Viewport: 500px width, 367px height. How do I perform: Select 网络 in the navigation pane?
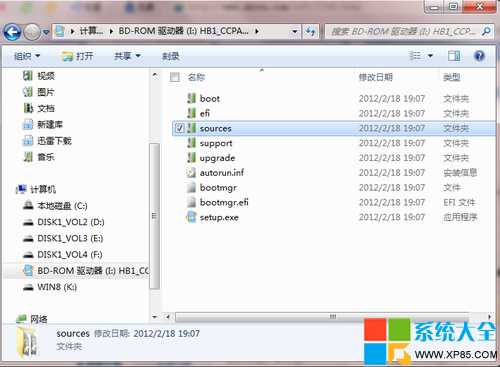[x=32, y=319]
